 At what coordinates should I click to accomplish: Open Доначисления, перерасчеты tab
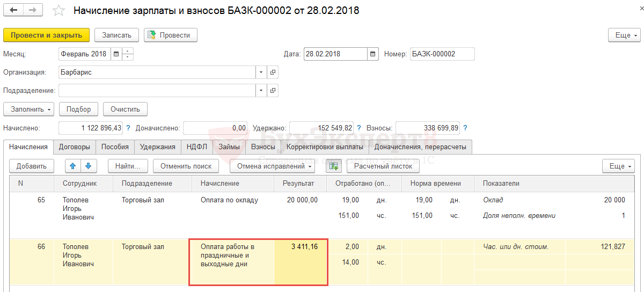click(x=421, y=147)
